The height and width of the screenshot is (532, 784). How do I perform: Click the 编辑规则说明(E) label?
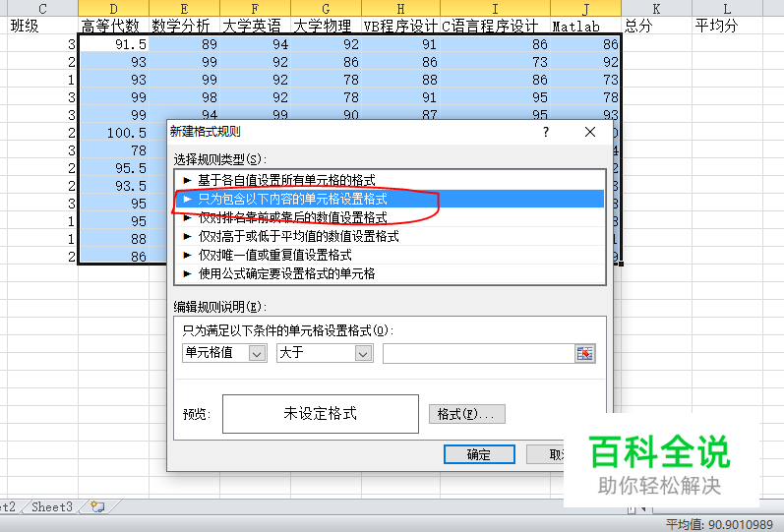point(220,307)
